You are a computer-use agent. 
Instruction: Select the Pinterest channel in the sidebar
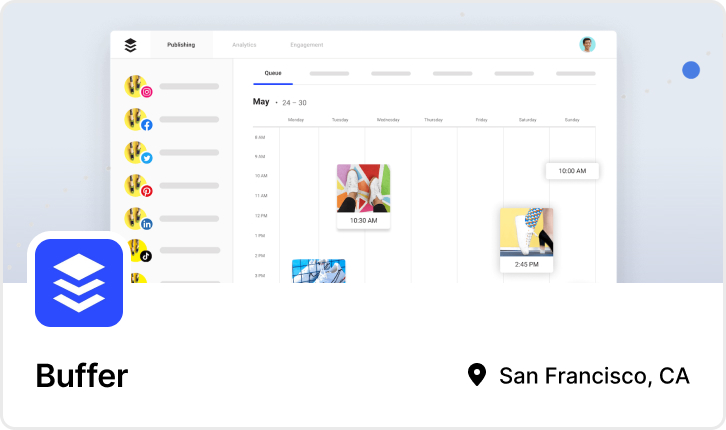click(171, 186)
